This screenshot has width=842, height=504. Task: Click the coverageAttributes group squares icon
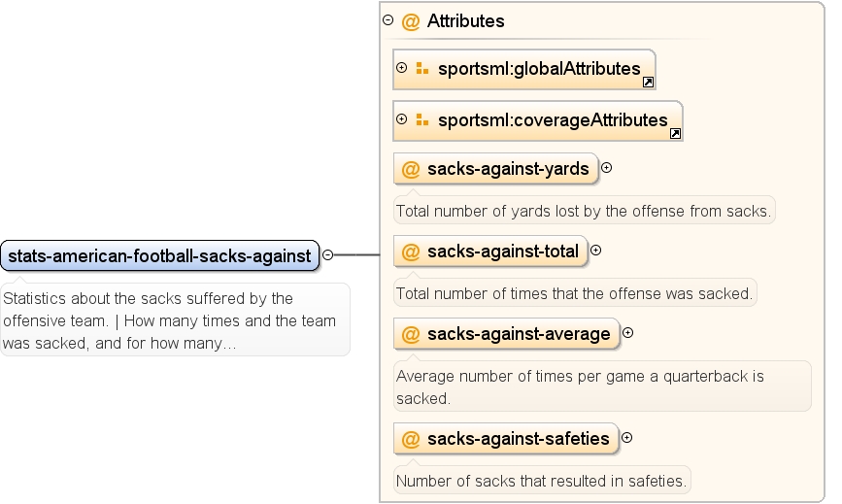point(422,120)
